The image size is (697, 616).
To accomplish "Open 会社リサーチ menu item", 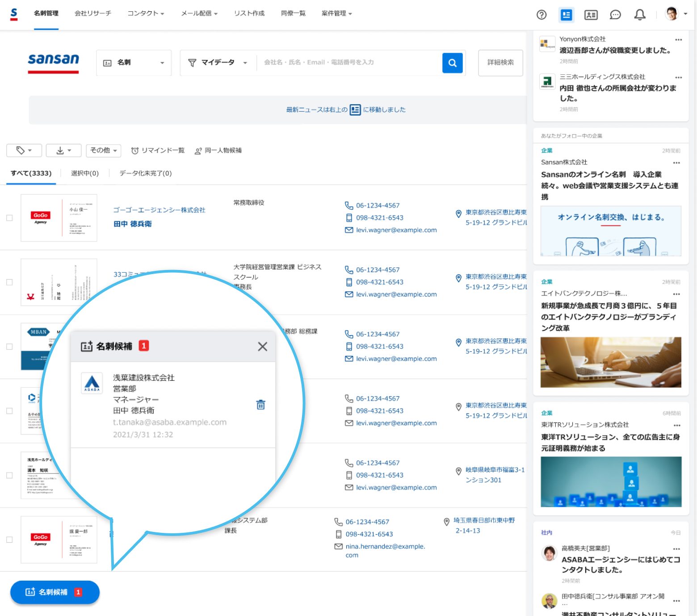I will coord(93,13).
